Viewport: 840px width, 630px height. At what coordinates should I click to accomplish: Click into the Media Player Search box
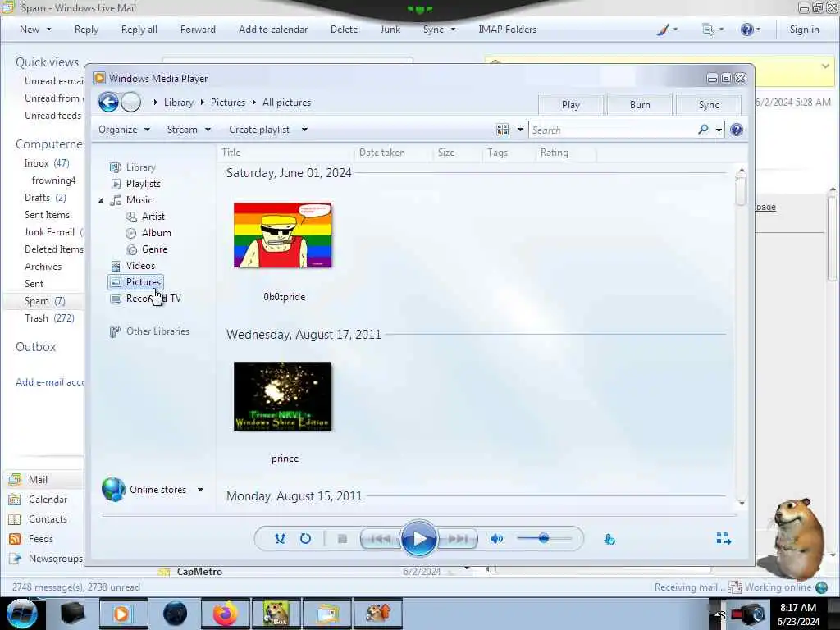coord(614,130)
